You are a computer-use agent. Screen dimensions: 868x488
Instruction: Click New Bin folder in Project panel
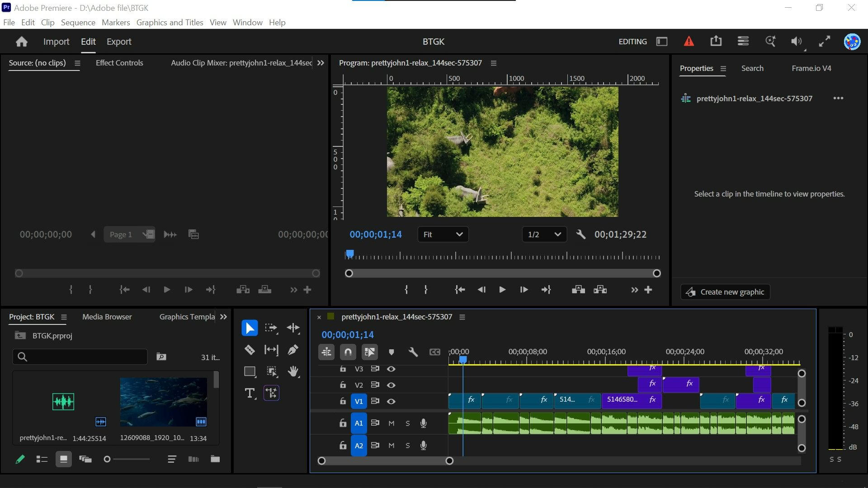point(215,459)
